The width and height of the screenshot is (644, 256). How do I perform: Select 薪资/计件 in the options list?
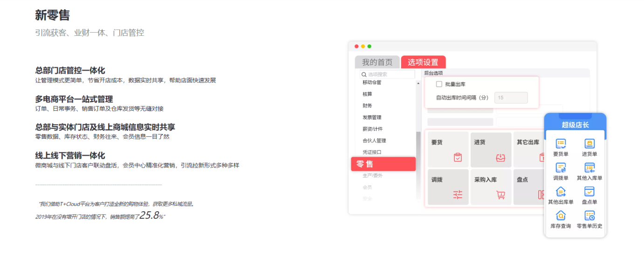[372, 129]
